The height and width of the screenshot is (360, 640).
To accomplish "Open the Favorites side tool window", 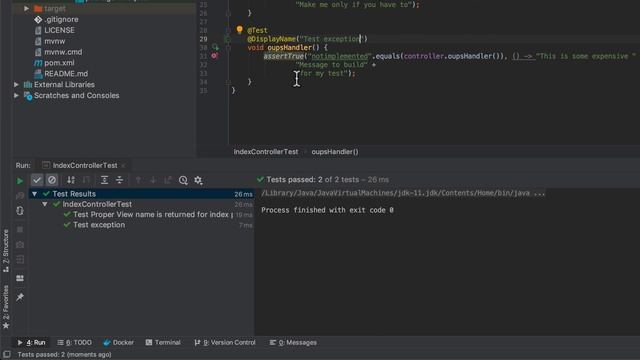I will 6,307.
